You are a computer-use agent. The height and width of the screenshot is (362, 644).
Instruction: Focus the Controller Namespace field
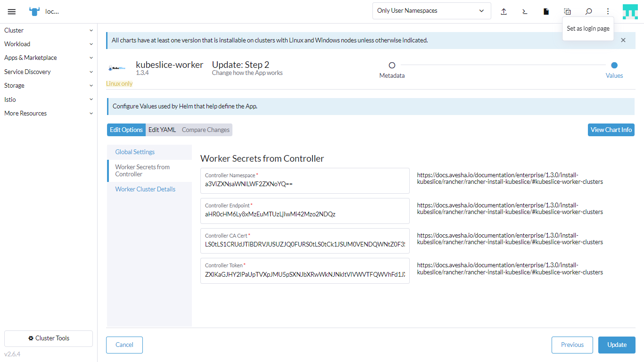tap(305, 181)
